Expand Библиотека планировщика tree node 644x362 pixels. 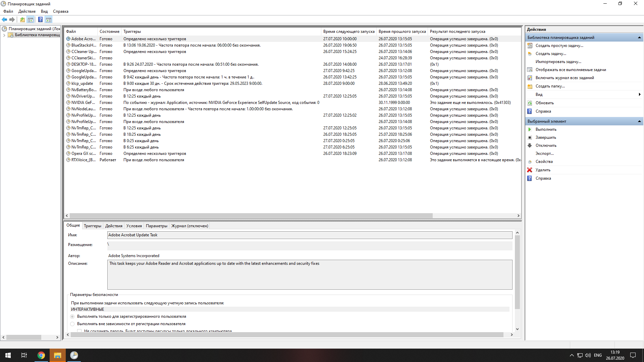[x=4, y=35]
